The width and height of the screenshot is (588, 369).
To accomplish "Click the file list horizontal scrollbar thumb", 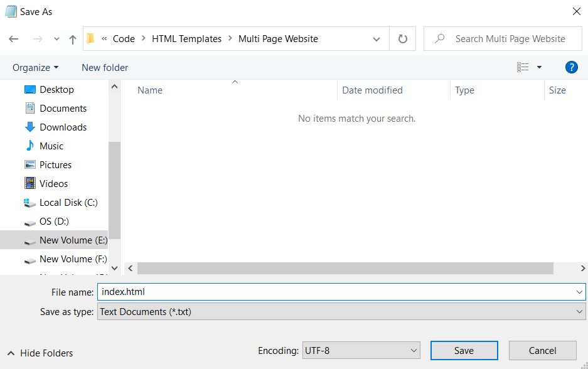I will tap(345, 268).
